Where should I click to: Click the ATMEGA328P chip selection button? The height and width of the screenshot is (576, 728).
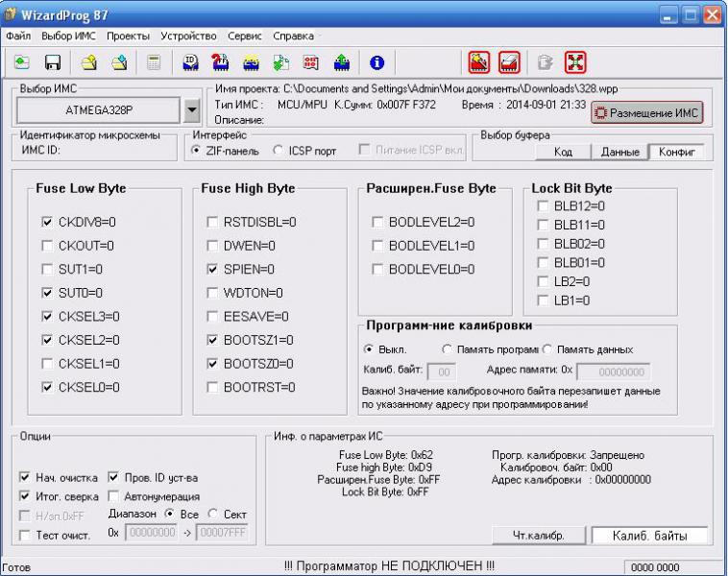(x=98, y=110)
